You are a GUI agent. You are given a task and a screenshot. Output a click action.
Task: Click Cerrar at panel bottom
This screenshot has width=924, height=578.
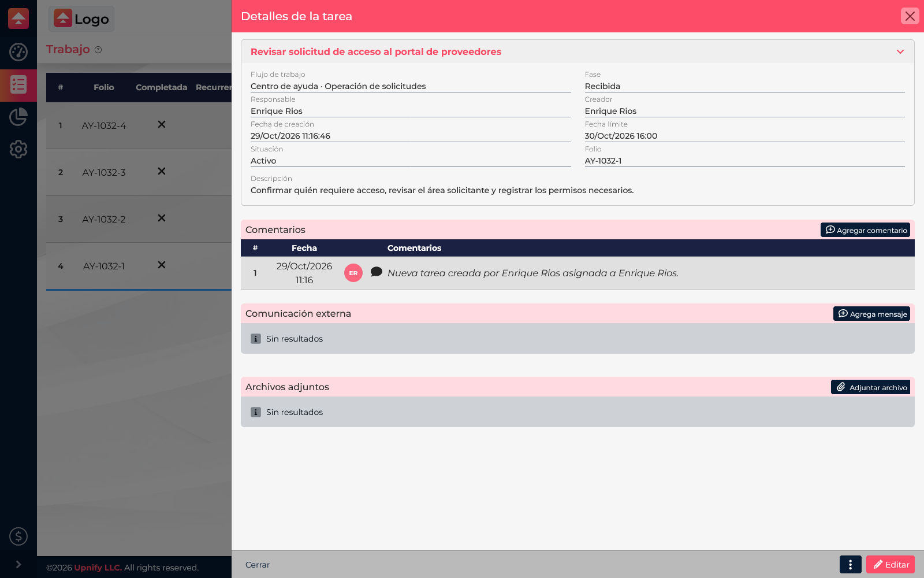(258, 565)
